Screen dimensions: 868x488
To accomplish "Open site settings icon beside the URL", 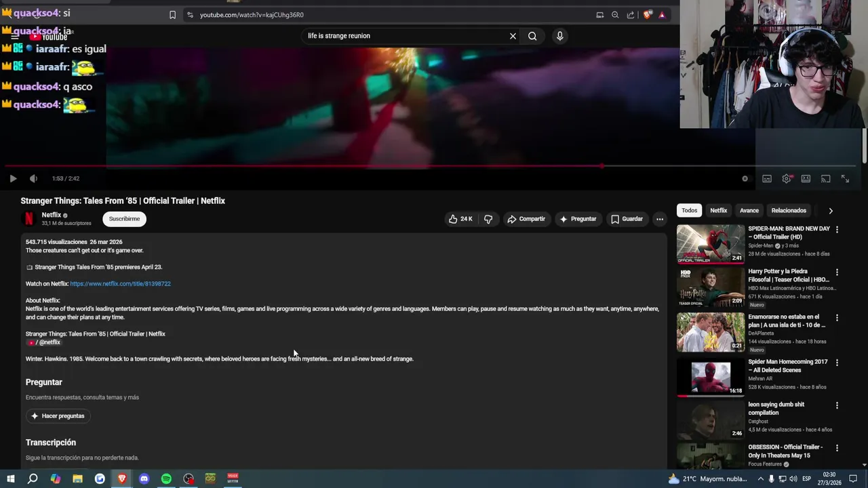I will [190, 15].
